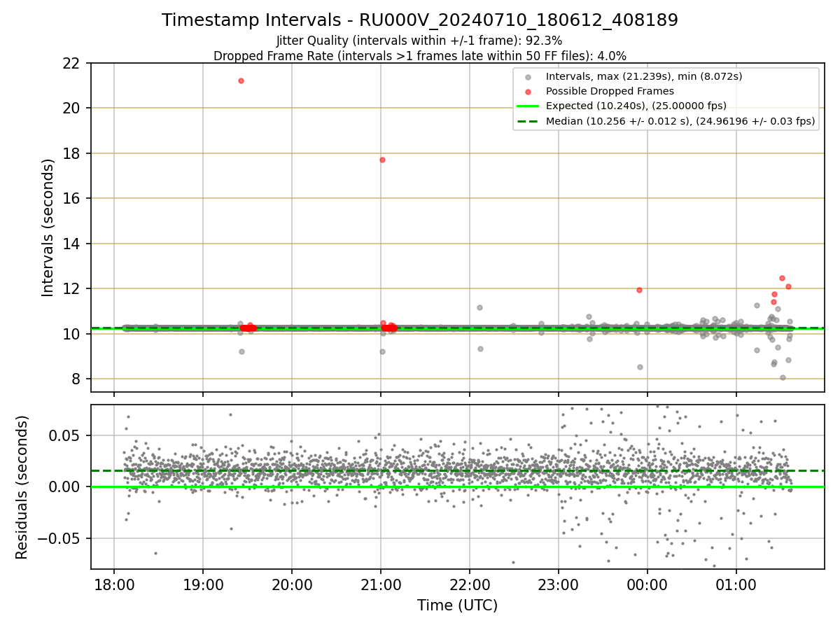The width and height of the screenshot is (840, 630).
Task: Click the red dot marker in the legend
Action: (x=528, y=92)
